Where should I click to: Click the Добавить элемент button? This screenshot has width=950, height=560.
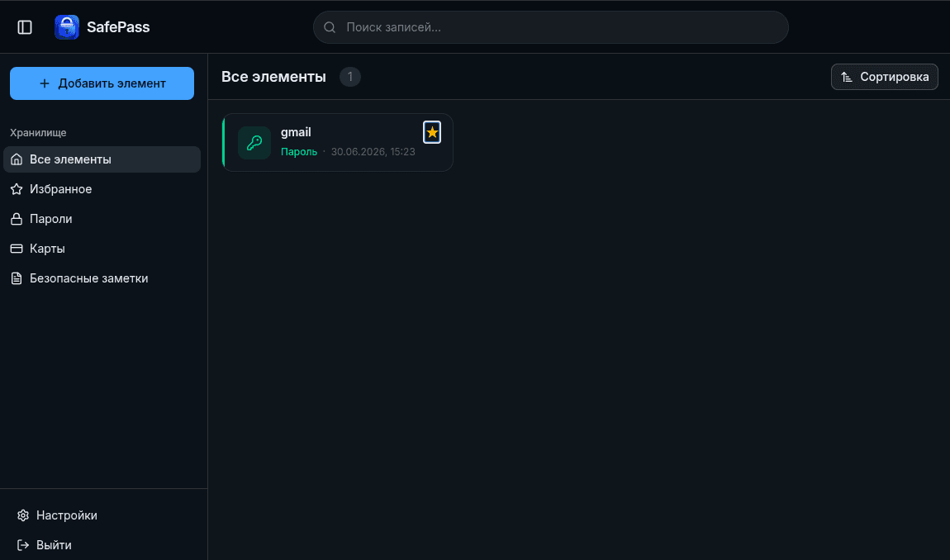click(102, 83)
